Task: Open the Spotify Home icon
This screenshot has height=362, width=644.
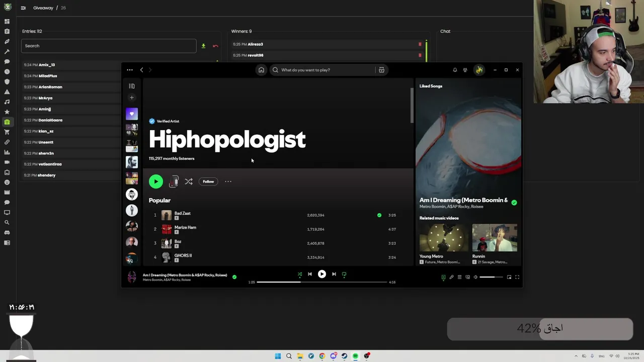Action: click(261, 70)
